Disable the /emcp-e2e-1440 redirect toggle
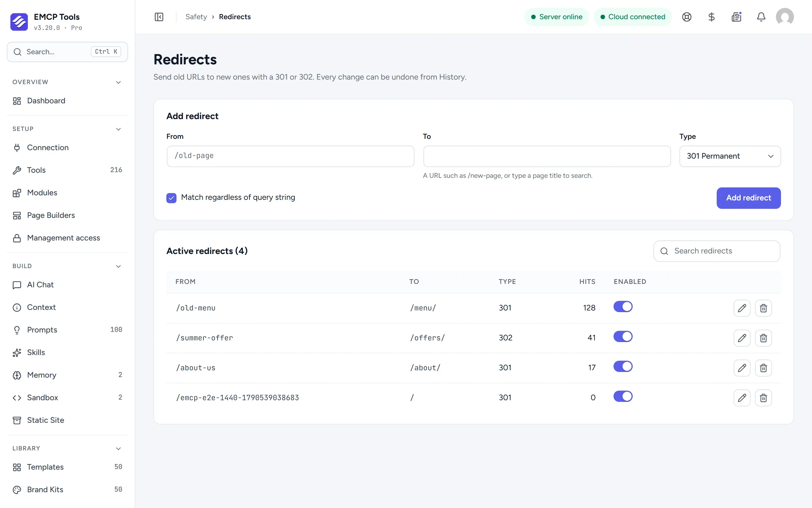Viewport: 812px width, 508px height. tap(623, 397)
